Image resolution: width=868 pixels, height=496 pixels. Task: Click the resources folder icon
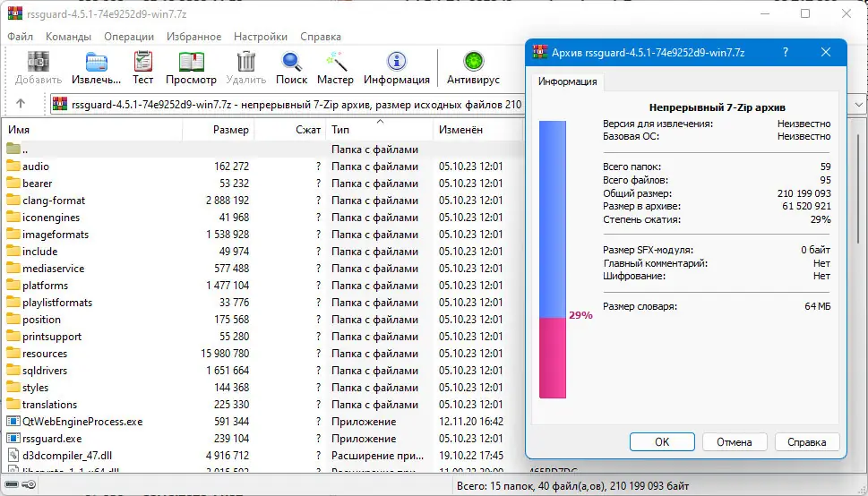[13, 353]
